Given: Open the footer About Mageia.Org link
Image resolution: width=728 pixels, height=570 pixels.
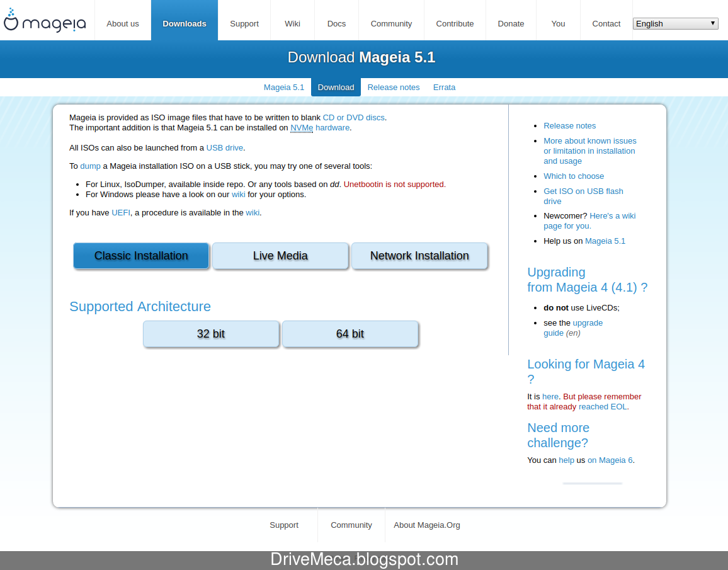Looking at the screenshot, I should (427, 525).
